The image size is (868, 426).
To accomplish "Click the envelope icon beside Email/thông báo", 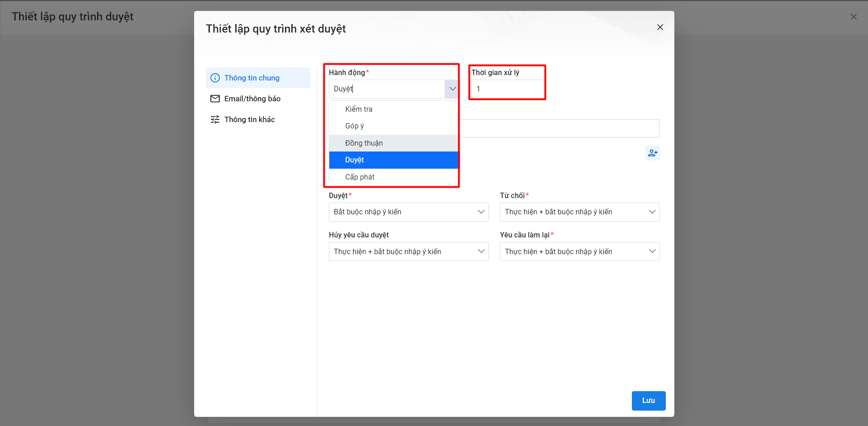I will tap(215, 99).
